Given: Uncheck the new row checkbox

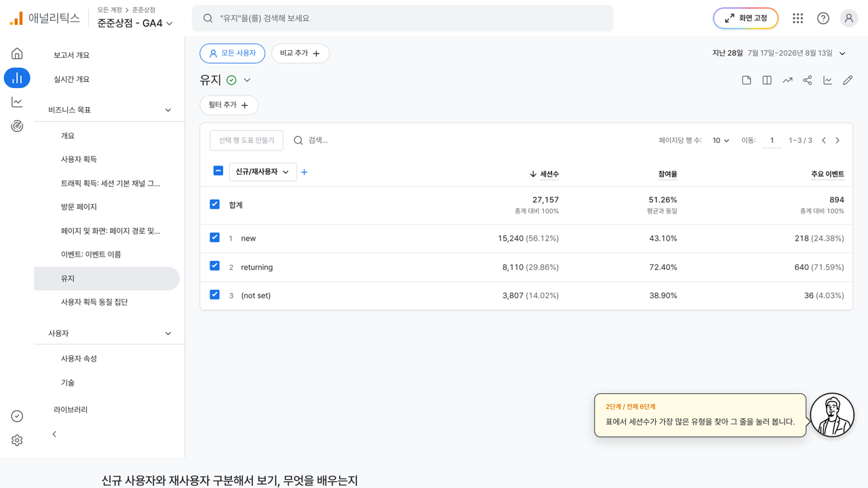Looking at the screenshot, I should click(x=215, y=237).
